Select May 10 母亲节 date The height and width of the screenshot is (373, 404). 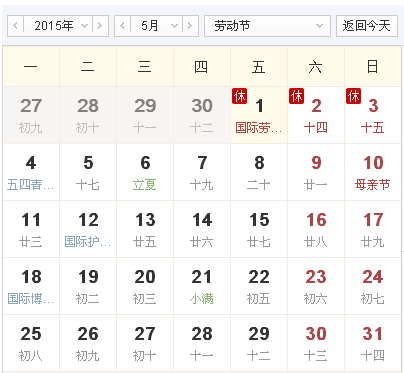click(x=373, y=172)
